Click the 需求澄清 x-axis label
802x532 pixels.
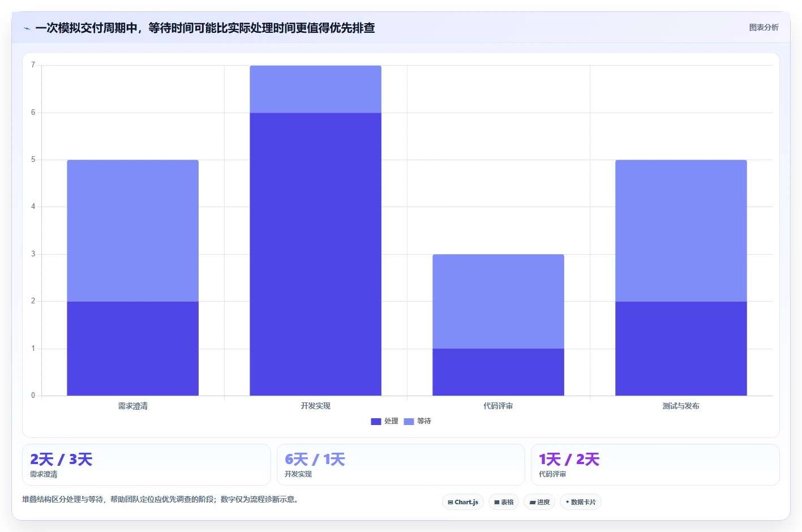click(x=133, y=406)
